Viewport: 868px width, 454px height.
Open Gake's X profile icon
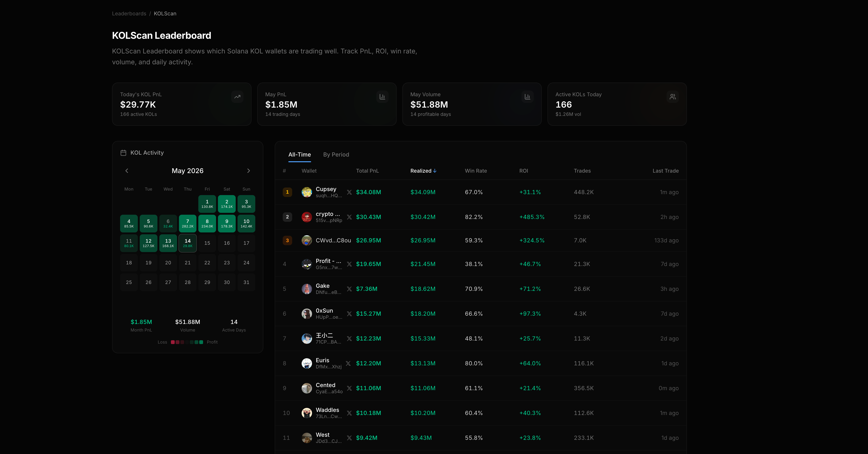click(349, 289)
